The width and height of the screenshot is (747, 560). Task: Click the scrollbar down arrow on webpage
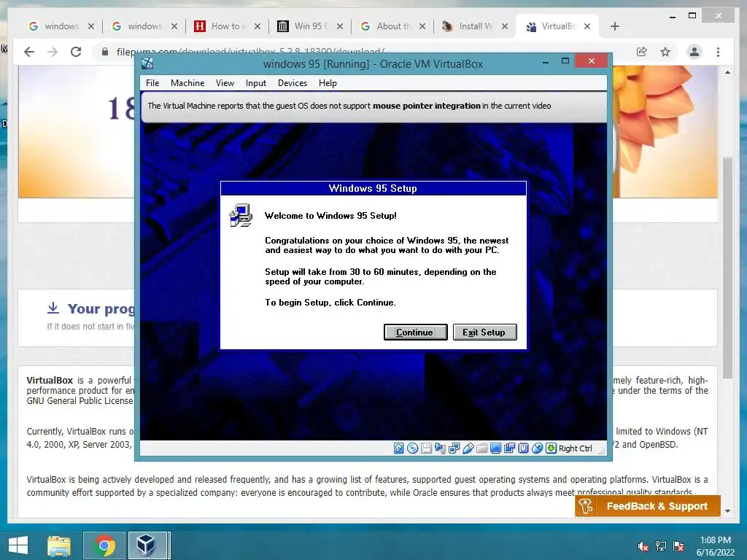(727, 511)
